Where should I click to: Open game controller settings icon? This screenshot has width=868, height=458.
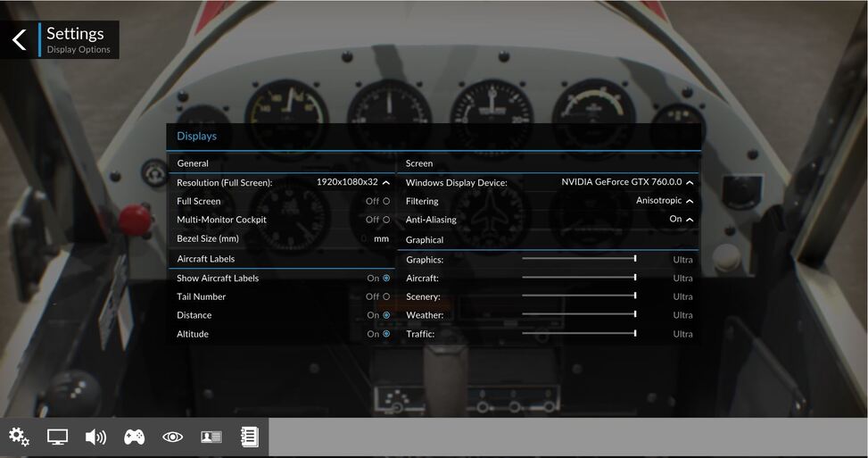(x=134, y=437)
